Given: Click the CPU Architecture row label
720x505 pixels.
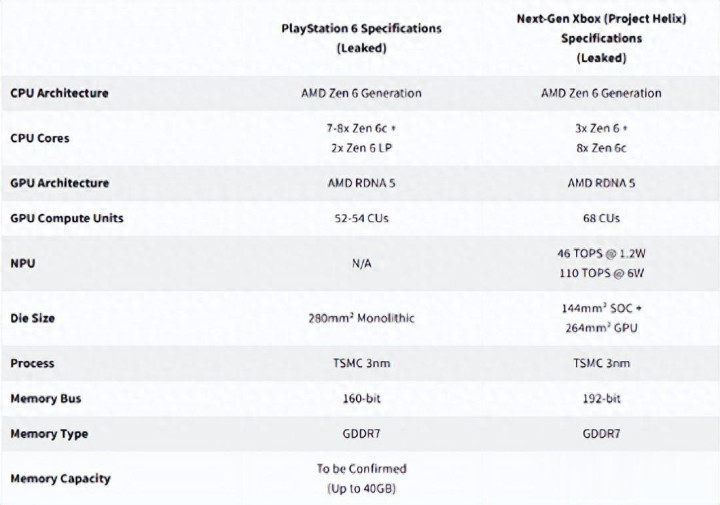Looking at the screenshot, I should pos(59,93).
